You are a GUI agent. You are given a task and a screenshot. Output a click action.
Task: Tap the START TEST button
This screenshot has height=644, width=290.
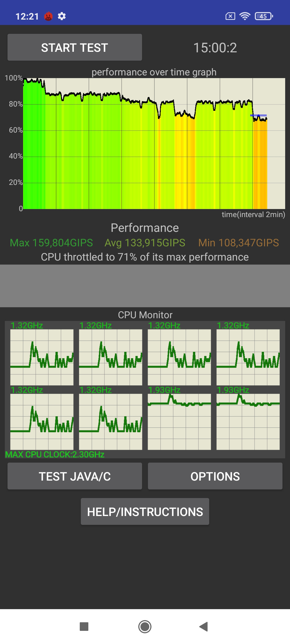[75, 47]
